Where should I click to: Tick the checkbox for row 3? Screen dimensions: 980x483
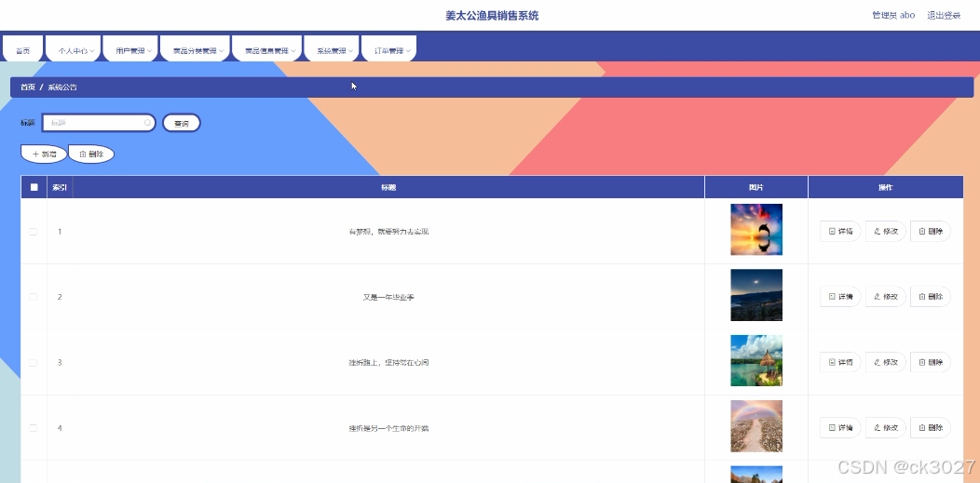(x=34, y=363)
